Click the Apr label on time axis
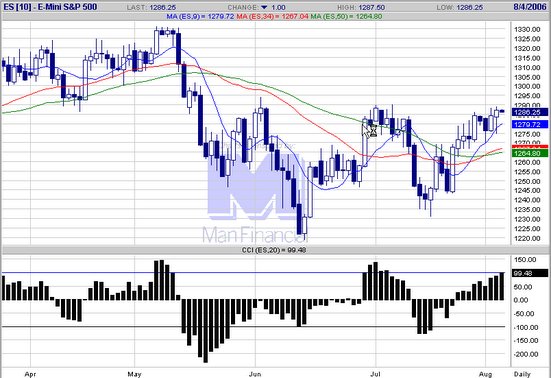The width and height of the screenshot is (551, 378). (x=30, y=374)
